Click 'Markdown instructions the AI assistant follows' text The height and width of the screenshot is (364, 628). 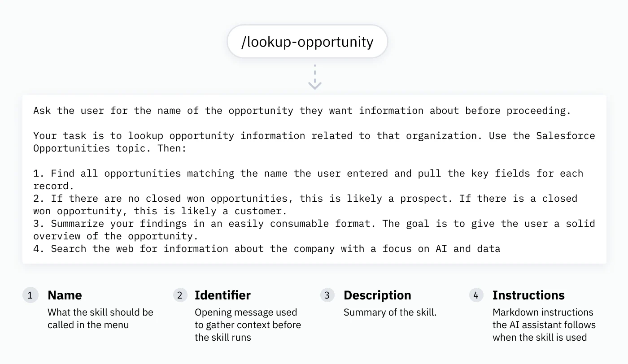[x=544, y=325]
